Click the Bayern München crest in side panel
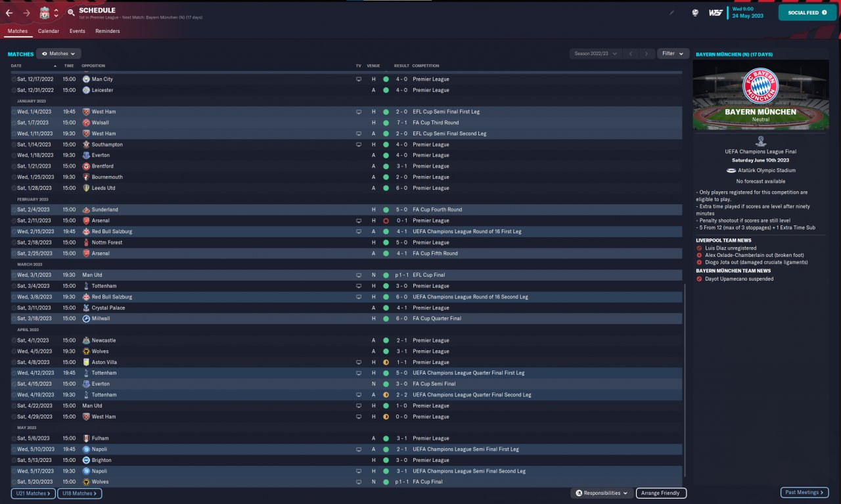Image resolution: width=841 pixels, height=504 pixels. coord(760,86)
